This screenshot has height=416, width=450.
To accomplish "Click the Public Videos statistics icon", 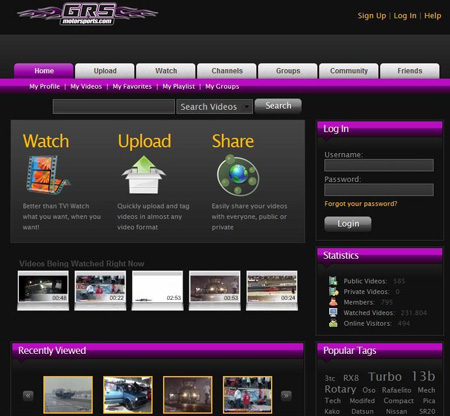I will pyautogui.click(x=333, y=281).
